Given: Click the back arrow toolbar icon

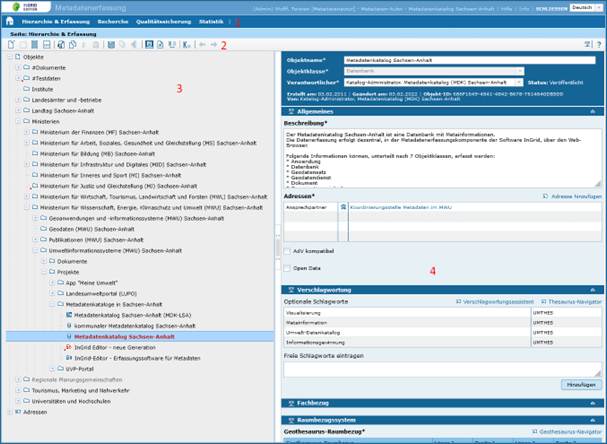Looking at the screenshot, I should coord(202,45).
